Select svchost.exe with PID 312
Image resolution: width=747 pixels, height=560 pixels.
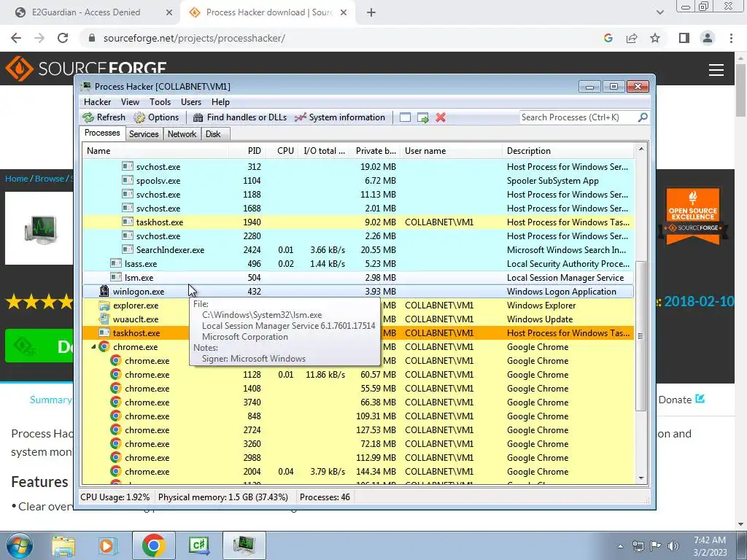point(358,167)
